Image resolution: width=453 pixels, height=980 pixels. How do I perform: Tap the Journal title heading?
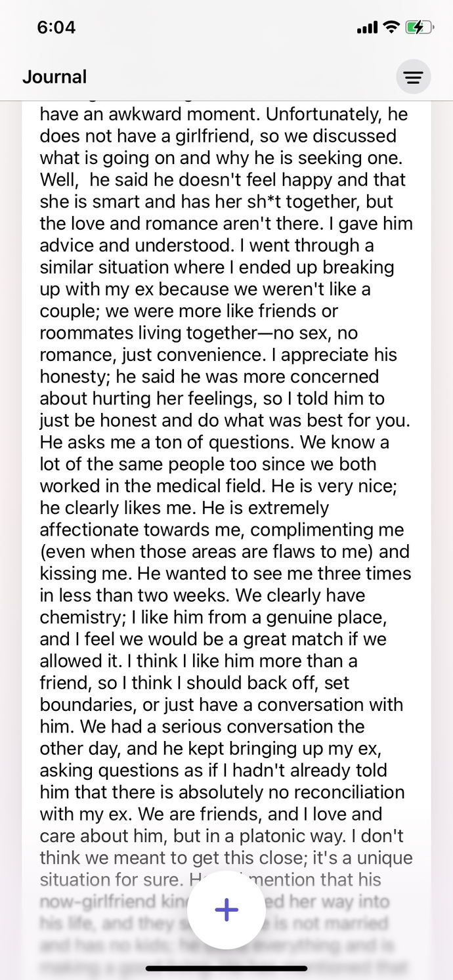coord(54,77)
